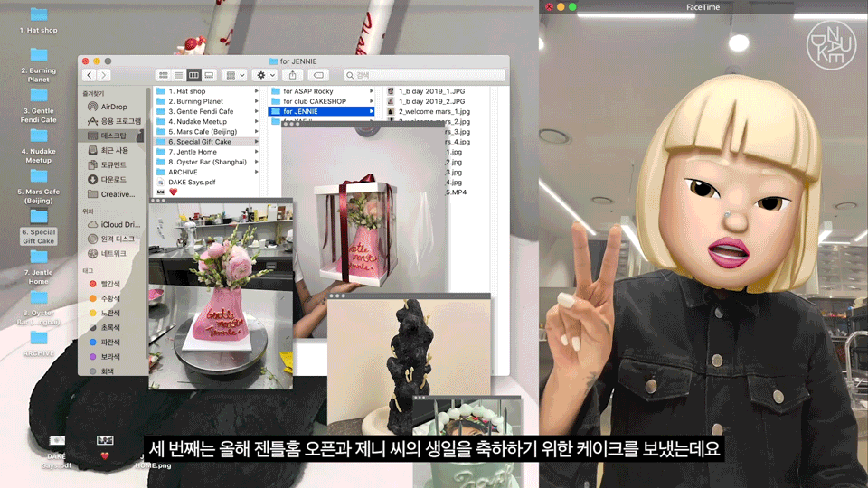Switch Finder to list view
868x488 pixels.
pyautogui.click(x=178, y=75)
